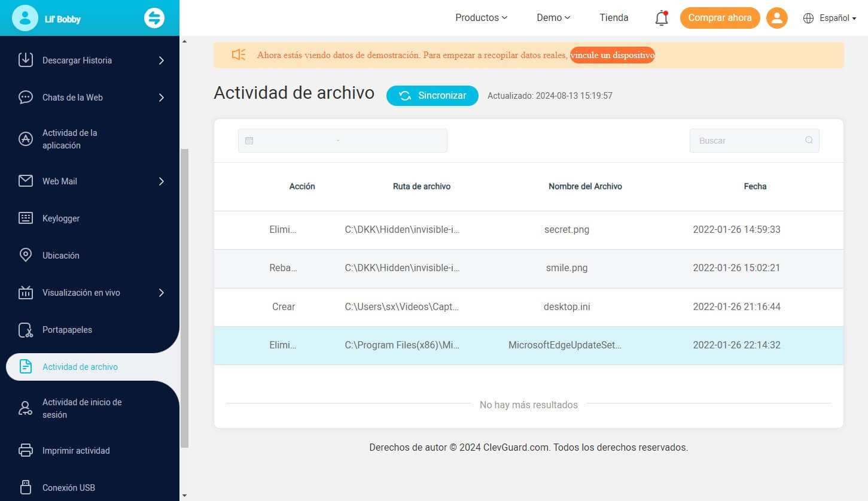Click the date 2022-01-26 15:02:21
This screenshot has width=868, height=501.
tap(736, 268)
